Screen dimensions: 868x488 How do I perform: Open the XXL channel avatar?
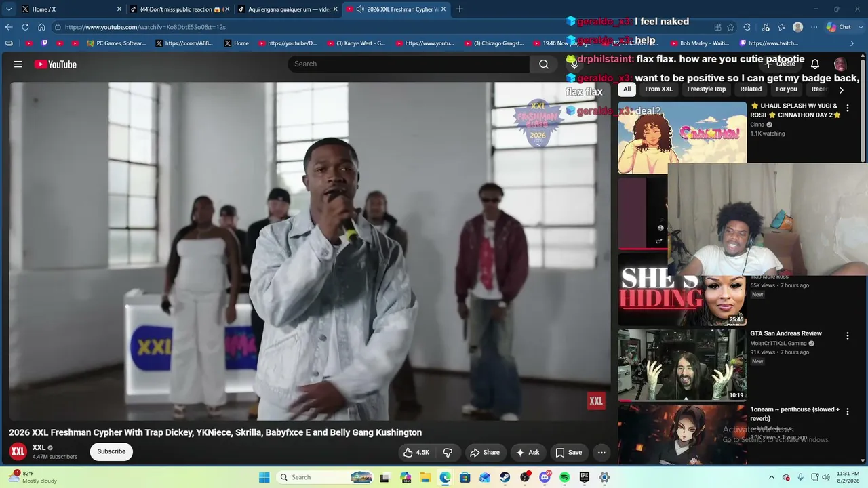(x=18, y=451)
